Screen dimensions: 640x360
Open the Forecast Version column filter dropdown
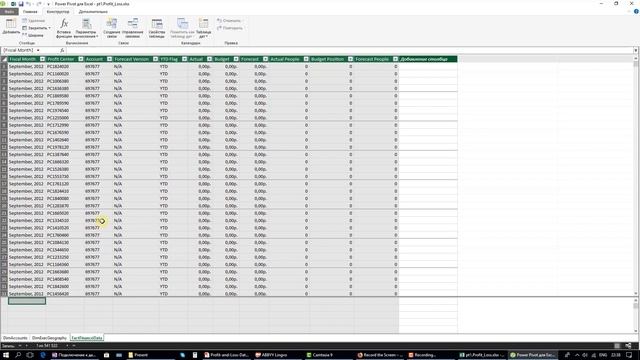tap(156, 59)
